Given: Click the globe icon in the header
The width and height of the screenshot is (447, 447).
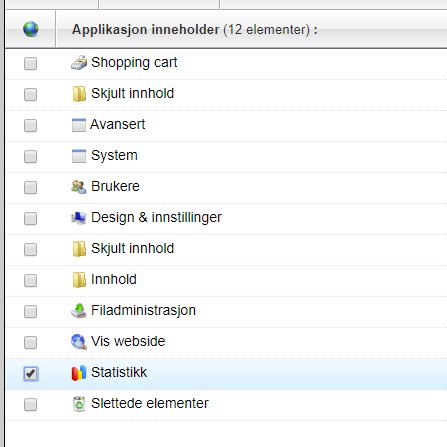Looking at the screenshot, I should click(31, 29).
